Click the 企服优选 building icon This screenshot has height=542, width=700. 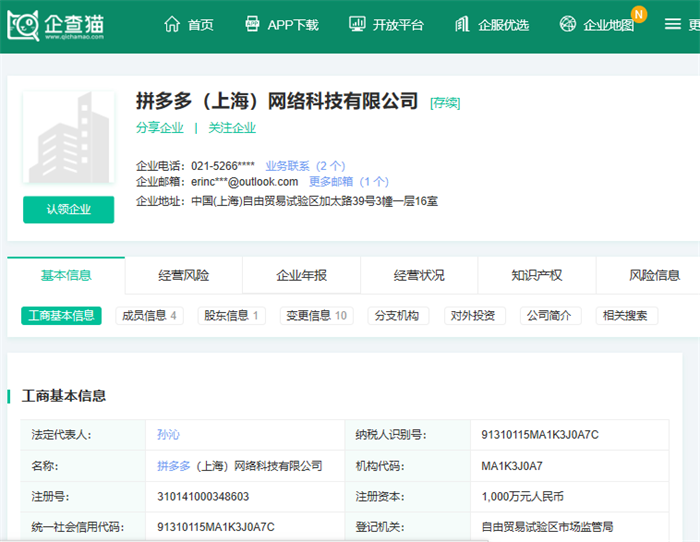pyautogui.click(x=462, y=24)
